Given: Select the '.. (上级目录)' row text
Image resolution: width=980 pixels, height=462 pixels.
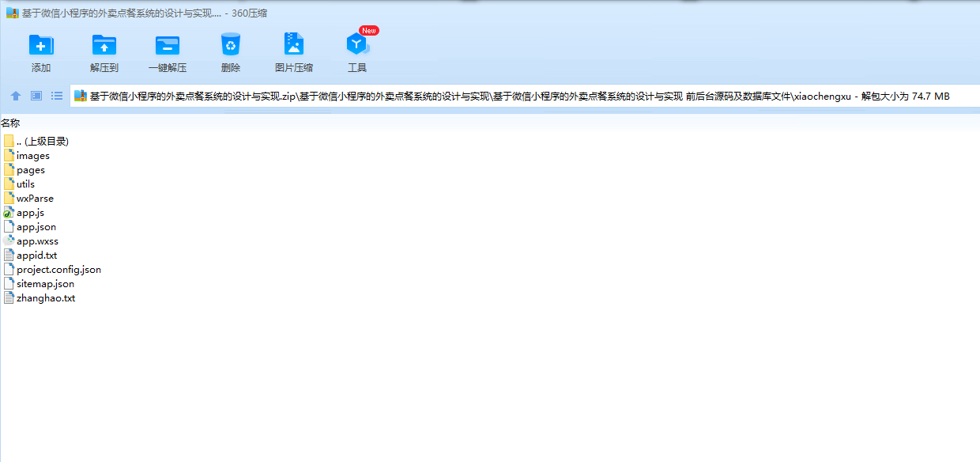Looking at the screenshot, I should pyautogui.click(x=43, y=141).
